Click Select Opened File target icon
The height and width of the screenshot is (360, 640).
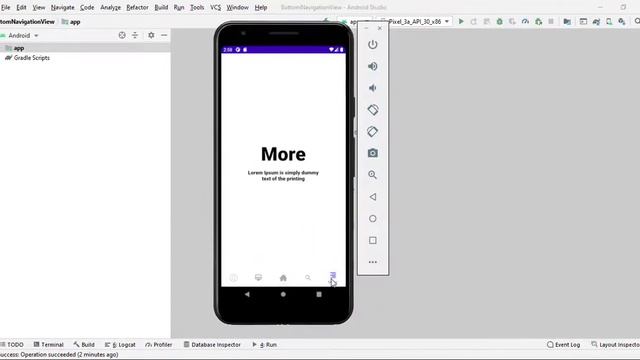(x=122, y=36)
